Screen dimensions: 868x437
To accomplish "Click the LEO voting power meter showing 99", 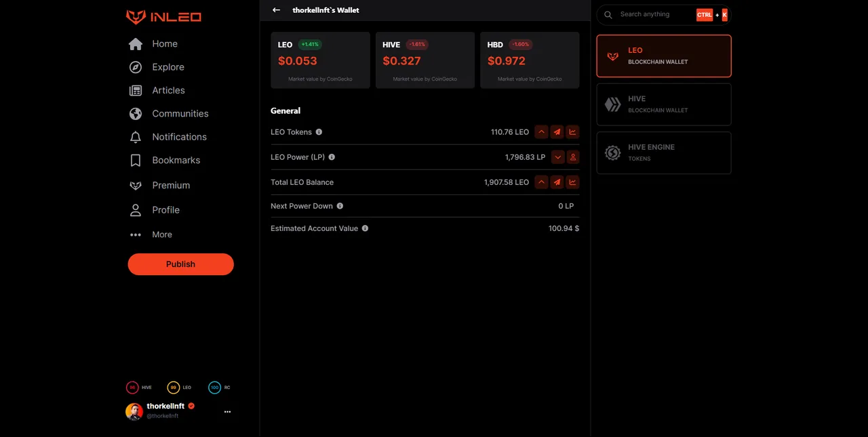I will coord(174,388).
